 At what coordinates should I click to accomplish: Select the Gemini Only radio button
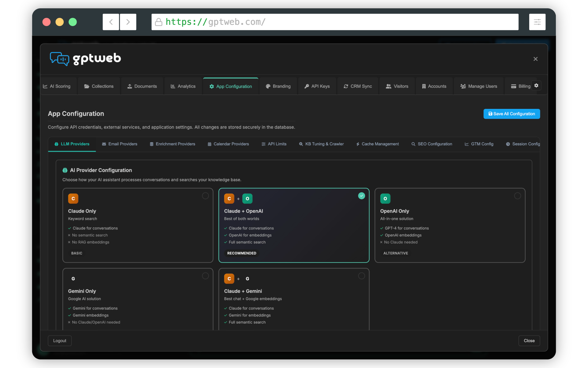[x=205, y=276]
